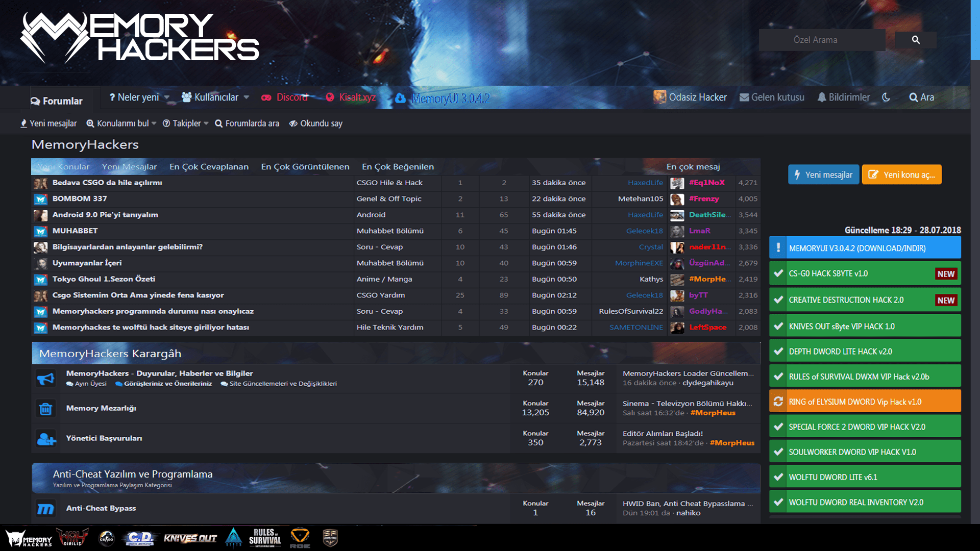Open Görüşleriniz ve Önerileriniz subforum
The image size is (980, 551).
pos(164,384)
